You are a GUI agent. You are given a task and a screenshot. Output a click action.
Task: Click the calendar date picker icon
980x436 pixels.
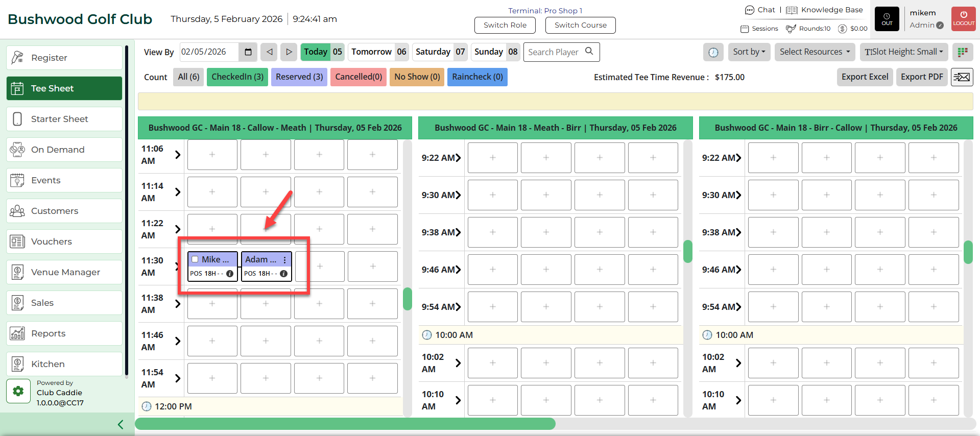(248, 52)
